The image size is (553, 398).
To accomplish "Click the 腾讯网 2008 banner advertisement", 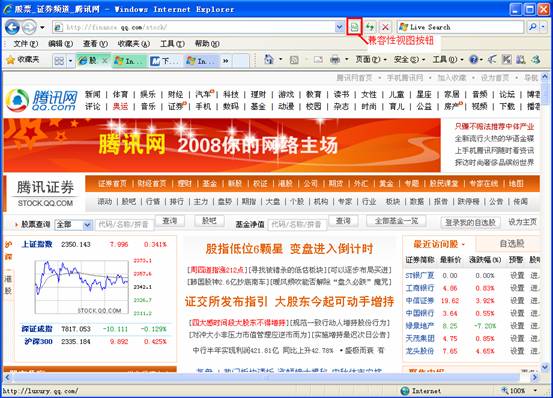I will [222, 145].
